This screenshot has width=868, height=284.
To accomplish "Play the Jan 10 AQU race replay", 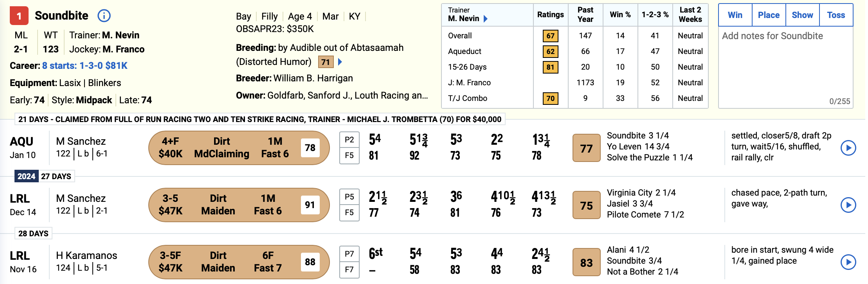I will coord(848,148).
